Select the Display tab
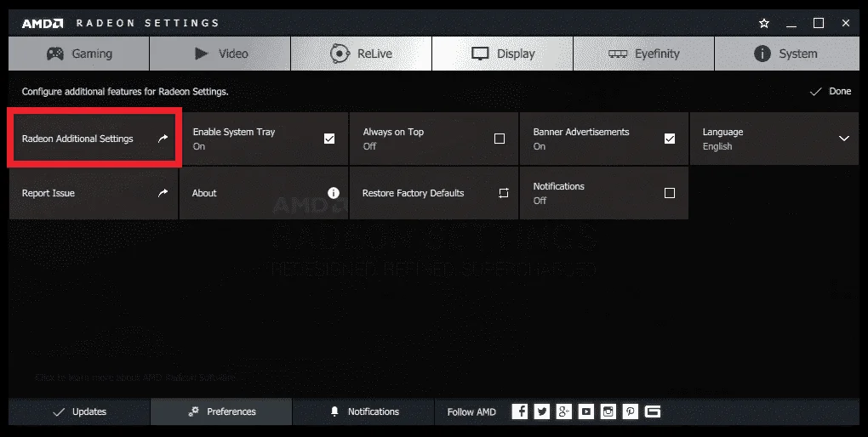Screen dimensions: 868x437 click(x=502, y=54)
